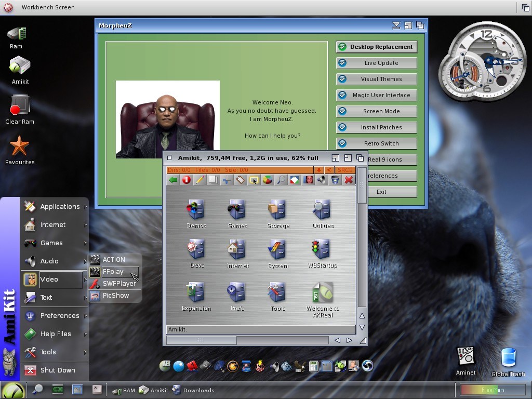
Task: Toggle the SRCE button in Amikit window
Action: pos(345,170)
